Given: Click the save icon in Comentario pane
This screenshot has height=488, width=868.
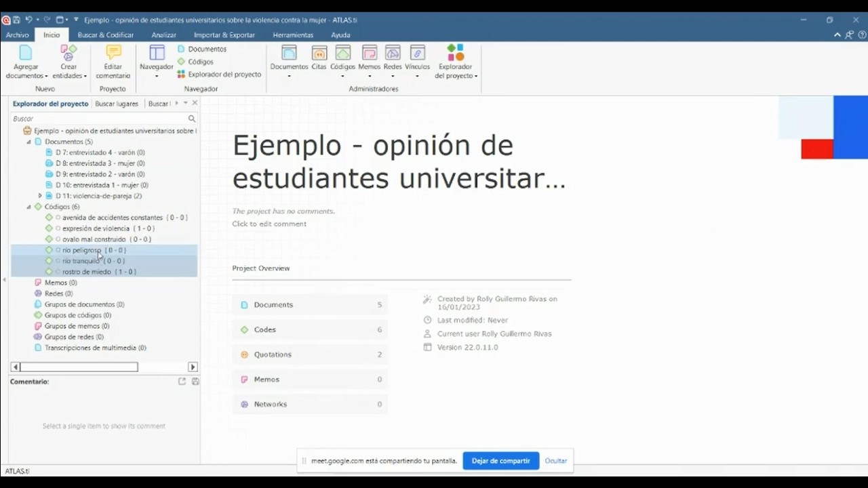Looking at the screenshot, I should 195,382.
